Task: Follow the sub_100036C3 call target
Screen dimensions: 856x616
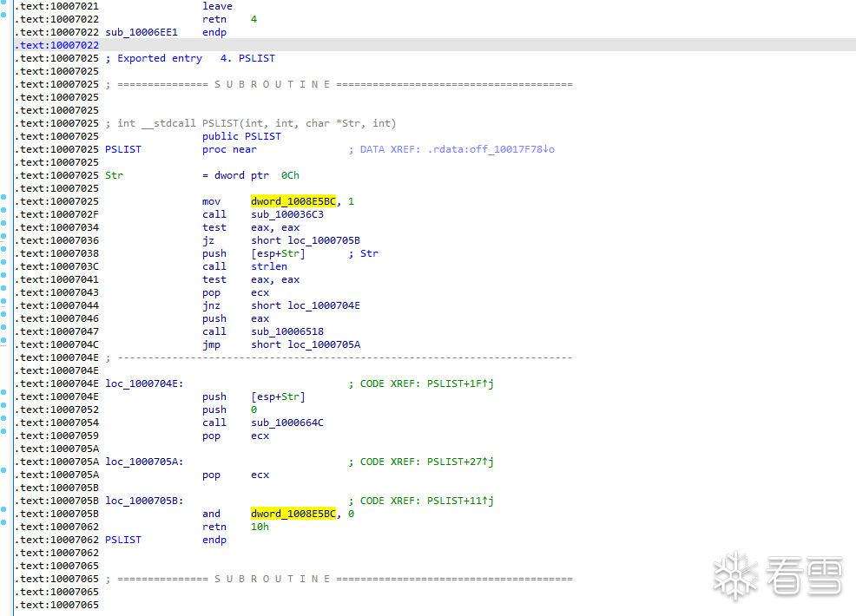Action: point(287,214)
